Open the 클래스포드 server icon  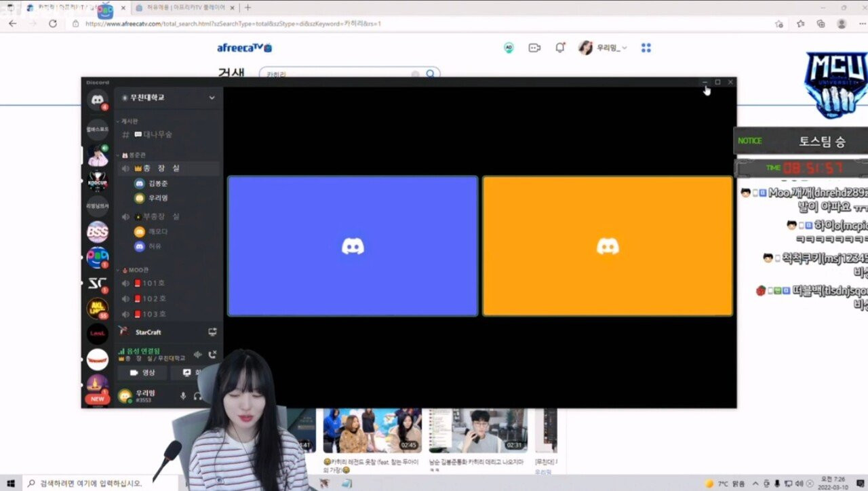click(98, 129)
